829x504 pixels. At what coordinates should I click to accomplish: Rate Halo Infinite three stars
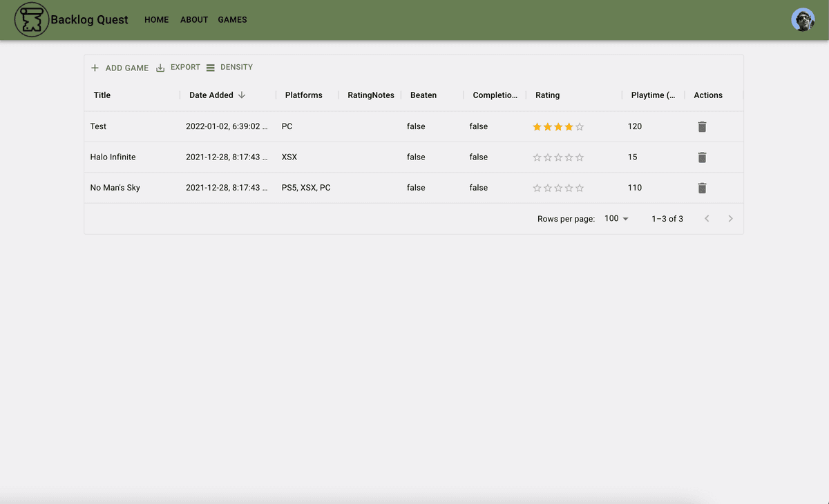pyautogui.click(x=558, y=157)
